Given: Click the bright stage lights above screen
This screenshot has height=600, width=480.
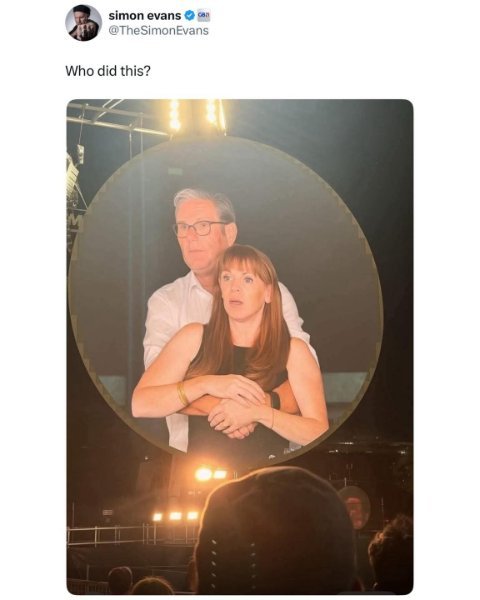Looking at the screenshot, I should tap(197, 116).
